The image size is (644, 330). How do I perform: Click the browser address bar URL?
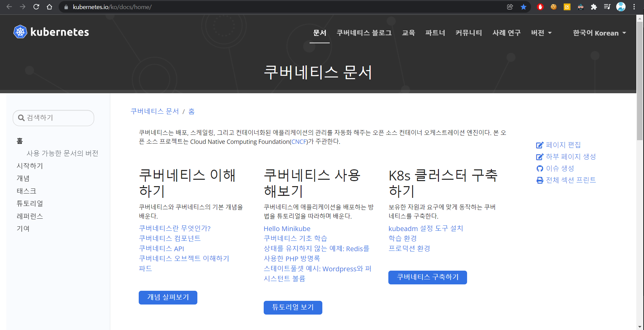point(112,7)
